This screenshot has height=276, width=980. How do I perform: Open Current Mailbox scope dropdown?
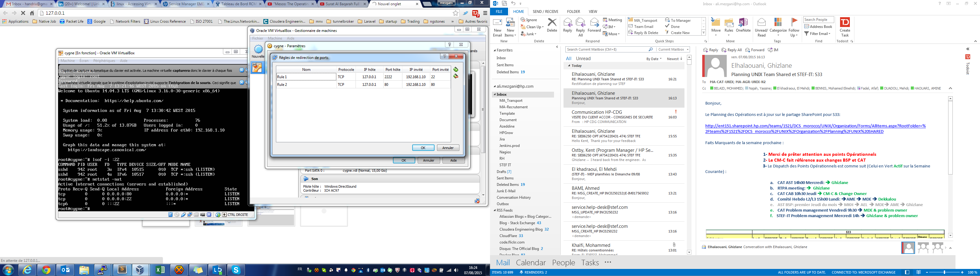click(x=673, y=50)
